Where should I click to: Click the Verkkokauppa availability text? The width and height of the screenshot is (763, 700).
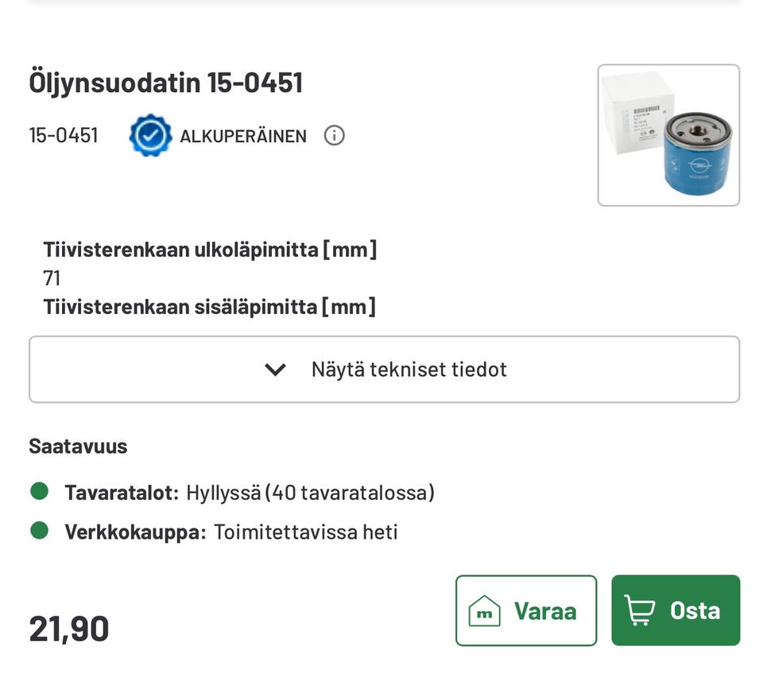(230, 532)
